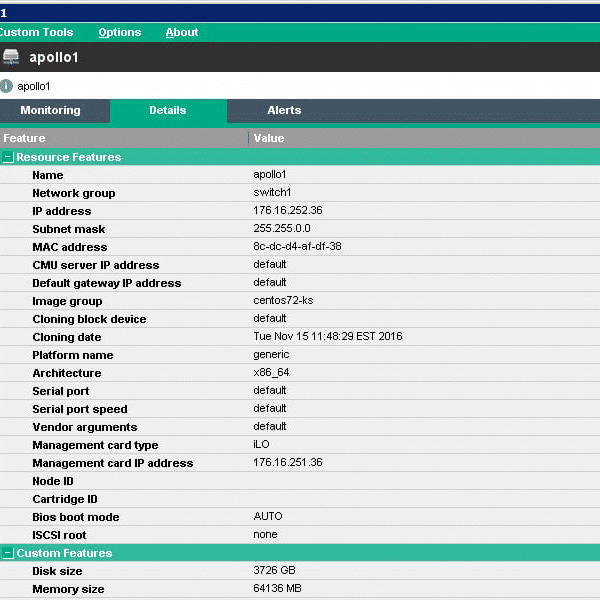600x600 pixels.
Task: Switch to the Alerts tab
Action: [284, 111]
